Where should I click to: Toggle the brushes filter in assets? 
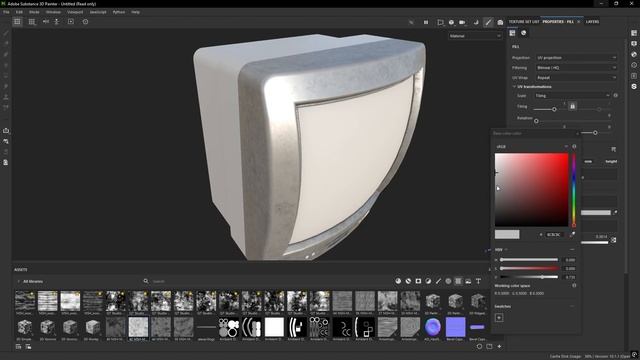click(x=438, y=281)
